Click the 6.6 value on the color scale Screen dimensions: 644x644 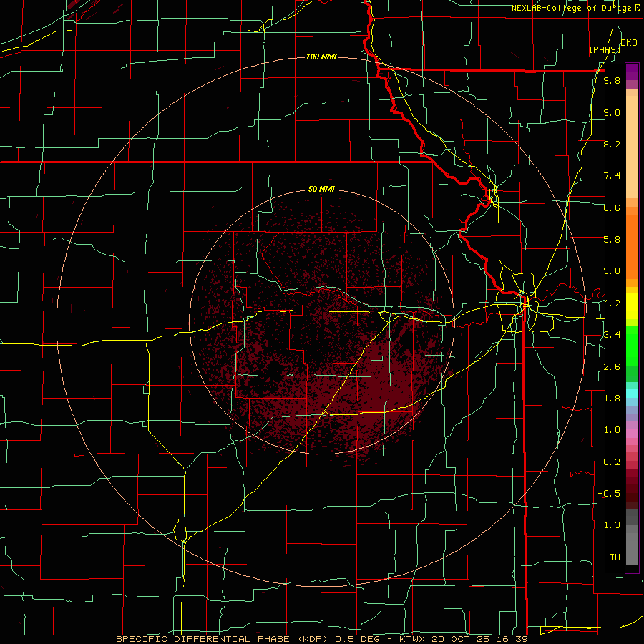(x=612, y=208)
